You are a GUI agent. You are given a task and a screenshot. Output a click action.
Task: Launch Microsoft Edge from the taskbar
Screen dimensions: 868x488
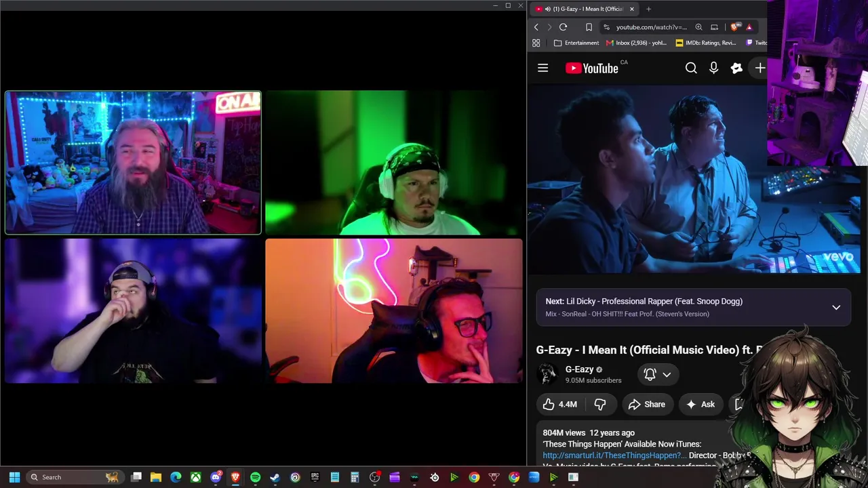click(x=176, y=477)
